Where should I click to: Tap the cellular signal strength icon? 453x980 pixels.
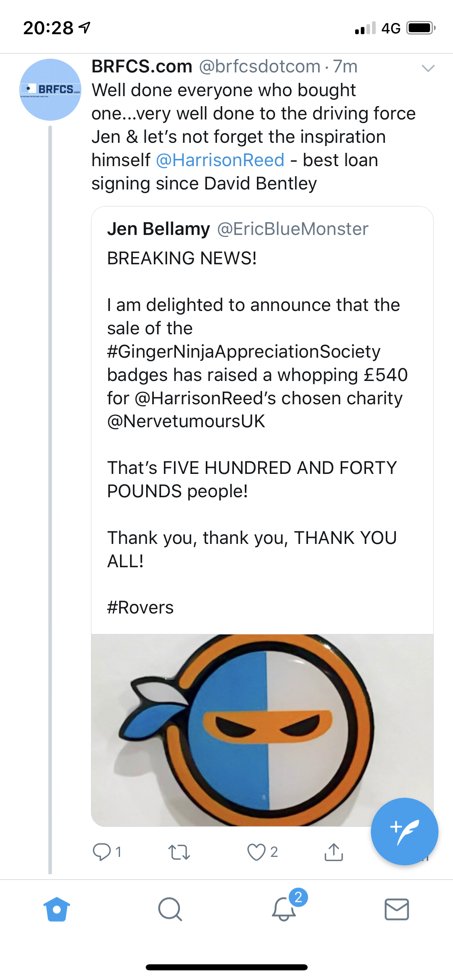[365, 28]
